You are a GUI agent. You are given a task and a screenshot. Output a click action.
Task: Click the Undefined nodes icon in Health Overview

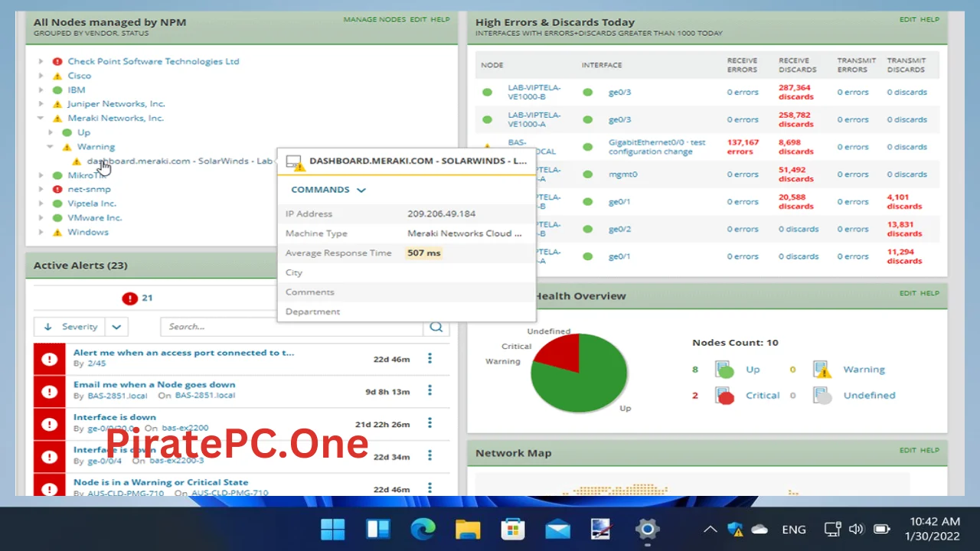(822, 396)
